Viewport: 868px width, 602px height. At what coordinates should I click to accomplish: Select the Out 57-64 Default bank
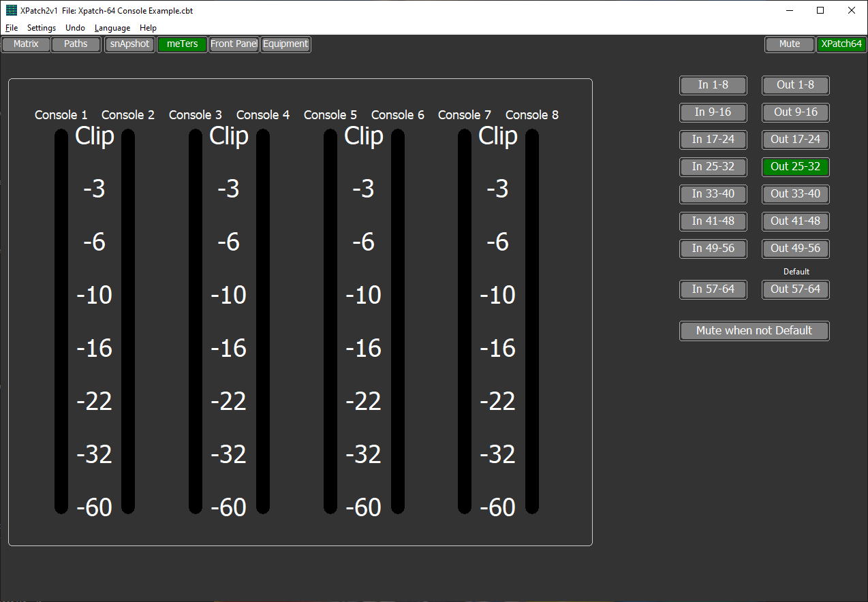[795, 289]
